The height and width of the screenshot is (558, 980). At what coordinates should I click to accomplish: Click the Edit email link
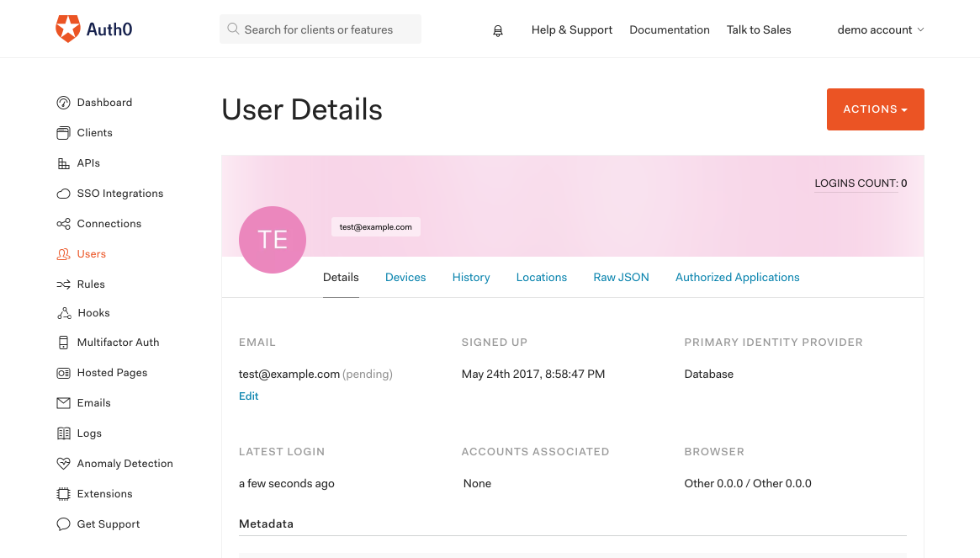tap(249, 396)
